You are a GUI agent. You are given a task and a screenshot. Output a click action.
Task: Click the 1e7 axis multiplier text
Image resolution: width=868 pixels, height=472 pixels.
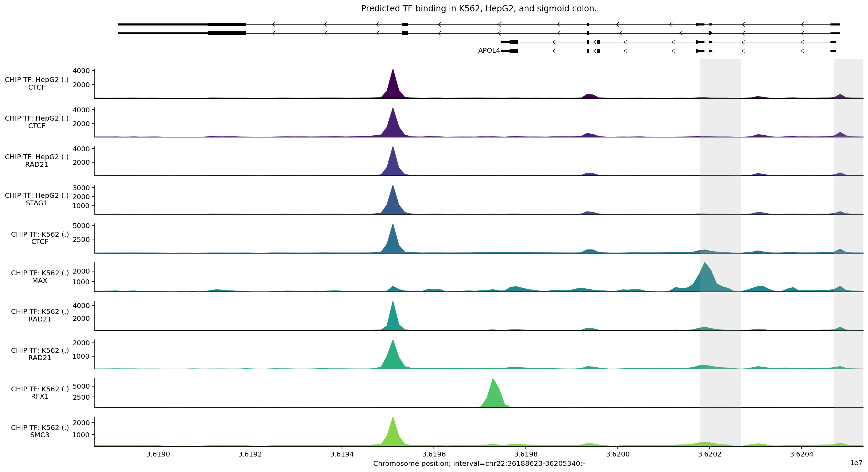coord(856,463)
